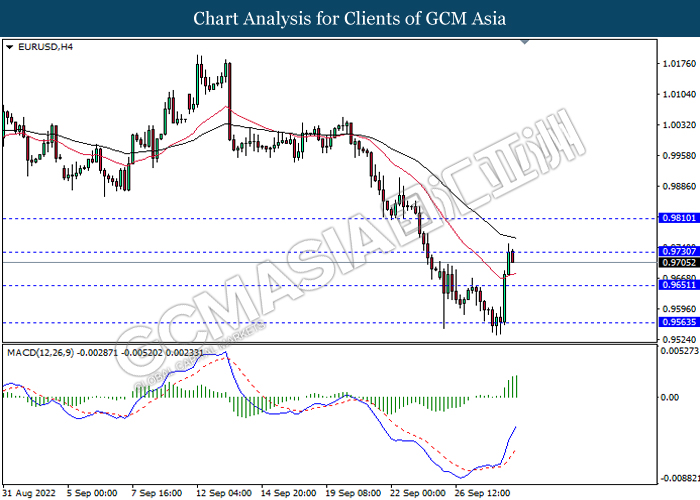
Task: Open the EURUSD,H4 chart dropdown arrow
Action: tap(9, 47)
